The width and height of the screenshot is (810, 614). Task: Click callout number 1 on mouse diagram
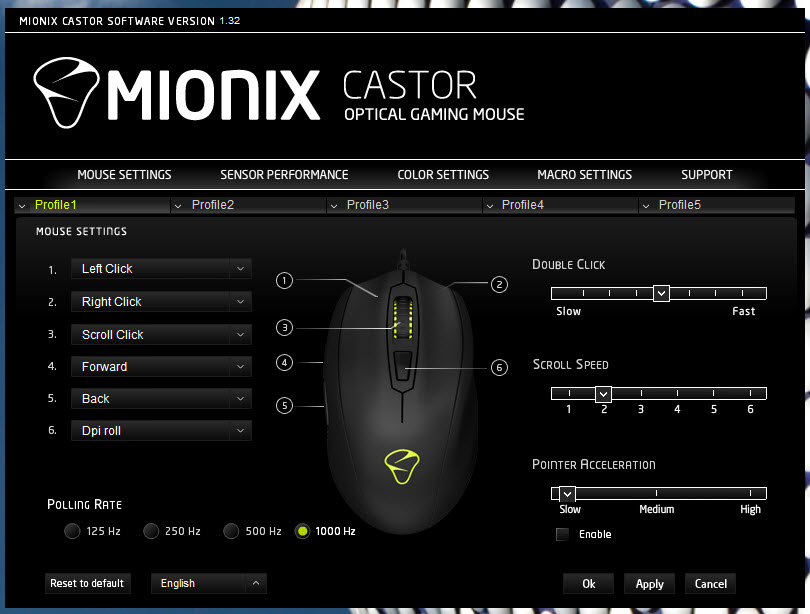click(284, 280)
